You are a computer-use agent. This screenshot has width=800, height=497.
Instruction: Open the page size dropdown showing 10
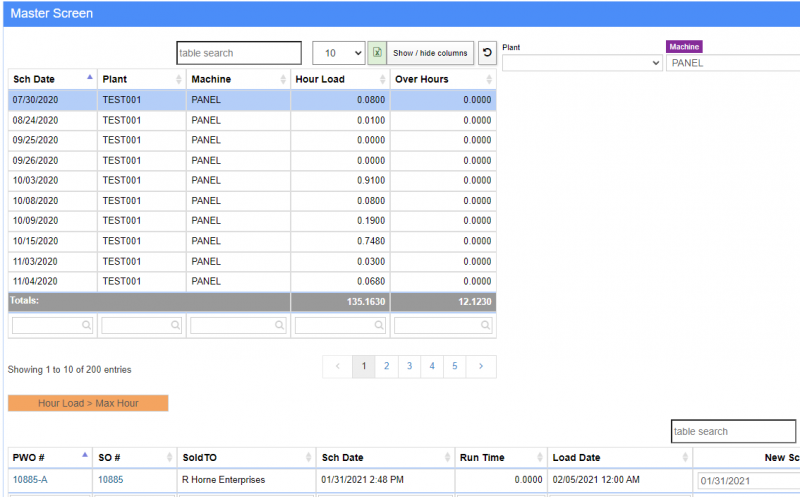point(339,53)
